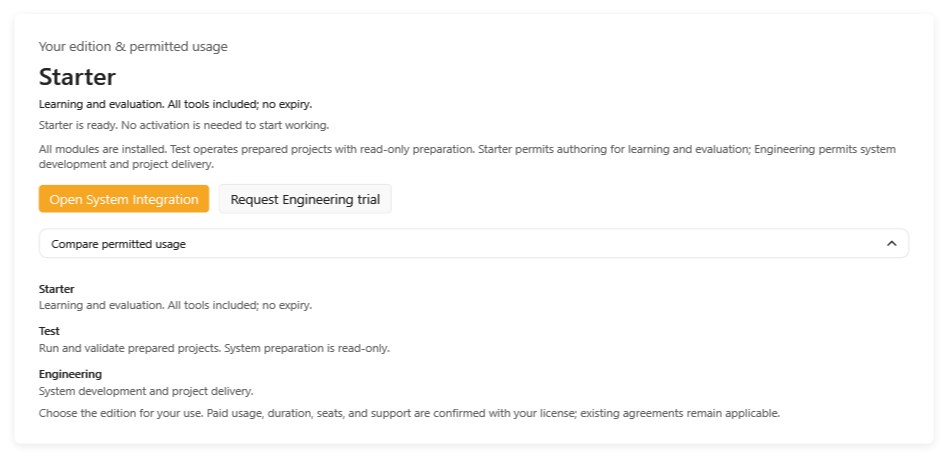Select the Engineering heading in the comparison list
Viewport: 948px width, 461px height.
tap(70, 374)
